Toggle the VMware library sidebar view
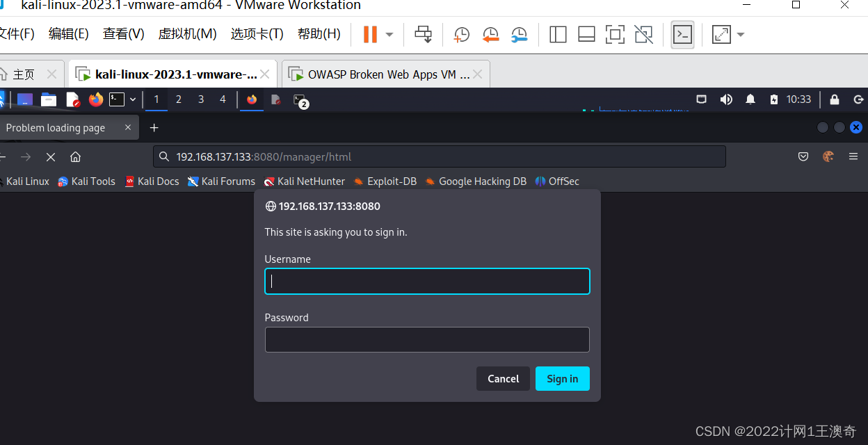The height and width of the screenshot is (445, 868). click(x=558, y=34)
